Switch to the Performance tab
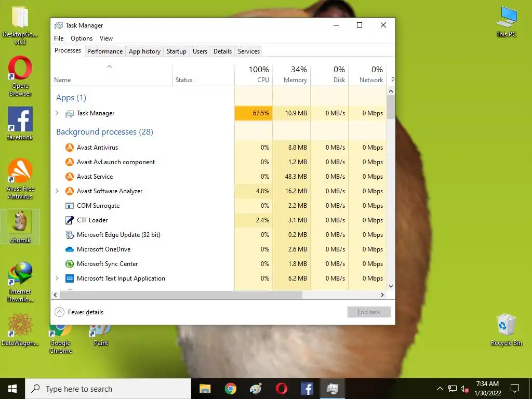Image resolution: width=532 pixels, height=399 pixels. [x=105, y=51]
